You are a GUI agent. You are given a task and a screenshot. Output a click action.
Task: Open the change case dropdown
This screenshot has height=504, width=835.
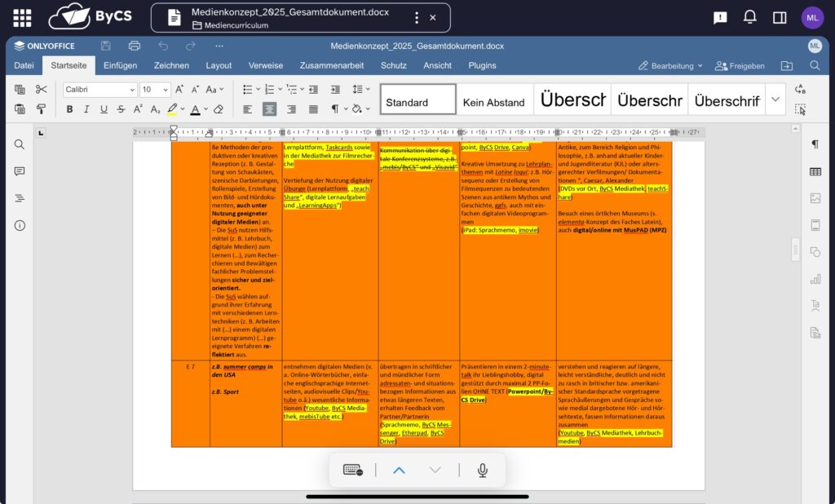click(x=214, y=89)
